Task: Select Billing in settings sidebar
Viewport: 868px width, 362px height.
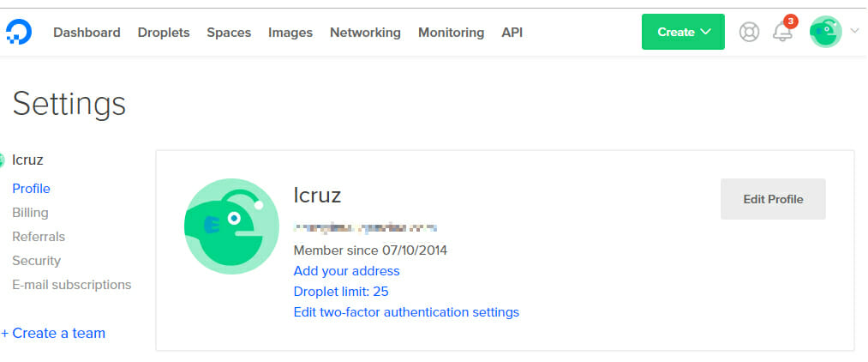Action: click(x=30, y=213)
